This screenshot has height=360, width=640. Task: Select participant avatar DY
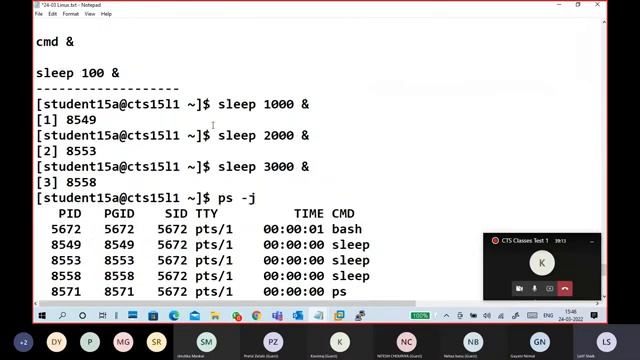(56, 342)
